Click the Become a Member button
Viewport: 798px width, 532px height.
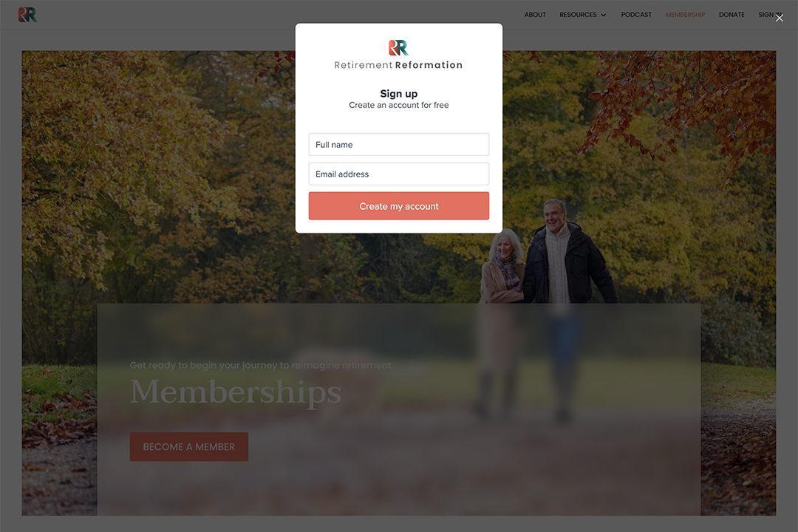pos(189,447)
